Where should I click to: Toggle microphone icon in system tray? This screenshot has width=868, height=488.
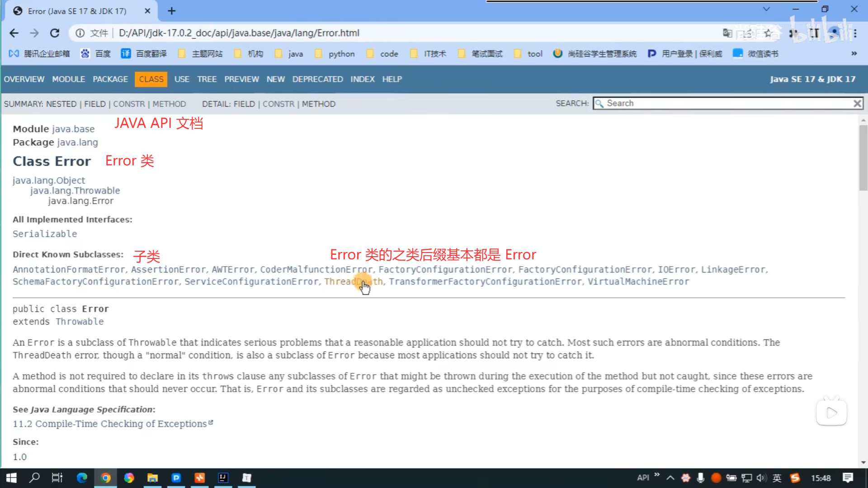[x=700, y=478]
